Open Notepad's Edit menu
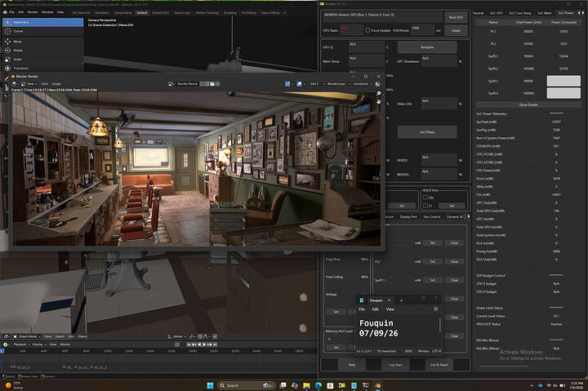 pyautogui.click(x=375, y=309)
